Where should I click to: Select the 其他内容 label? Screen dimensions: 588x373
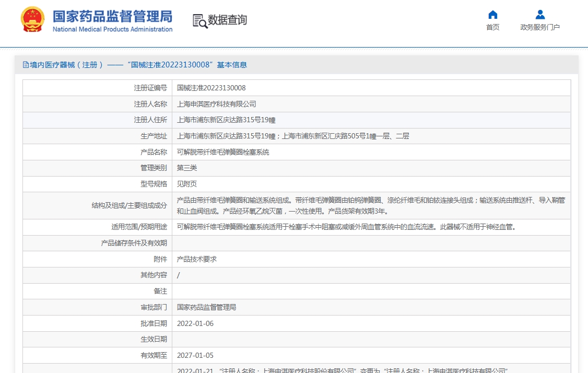(x=154, y=275)
